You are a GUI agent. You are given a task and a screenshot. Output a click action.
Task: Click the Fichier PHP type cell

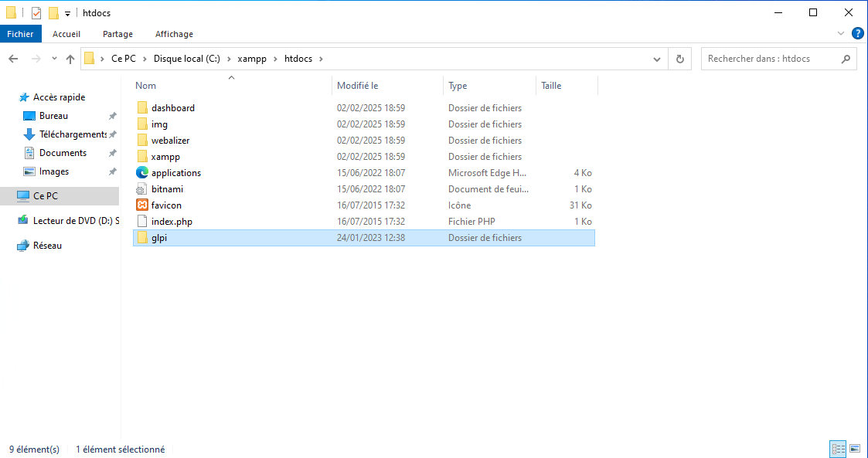click(471, 221)
